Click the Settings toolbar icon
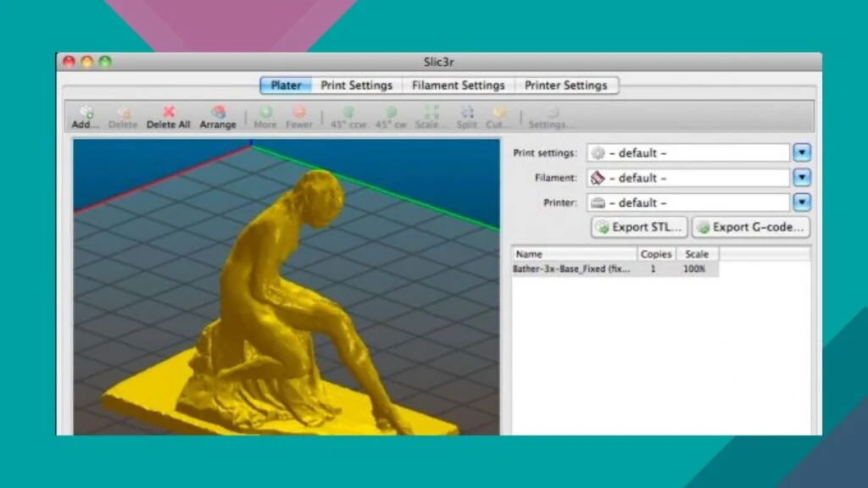This screenshot has width=868, height=488. (x=551, y=113)
